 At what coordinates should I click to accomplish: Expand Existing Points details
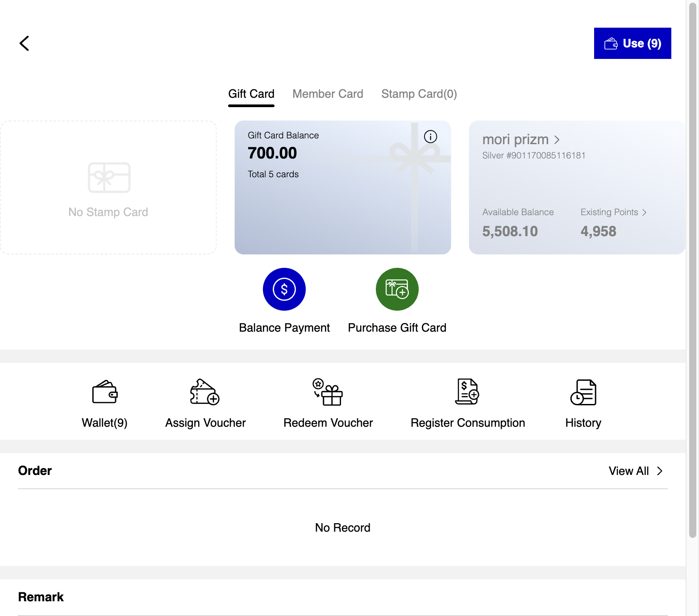click(614, 212)
